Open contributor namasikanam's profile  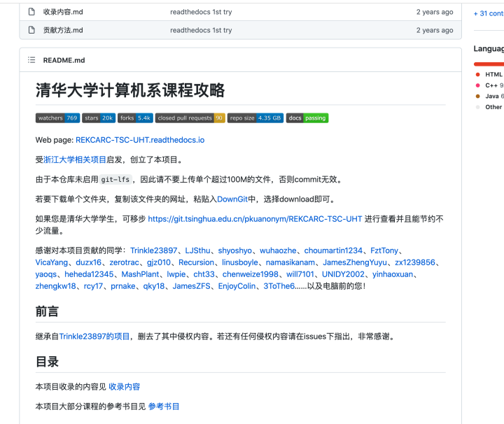coord(290,262)
